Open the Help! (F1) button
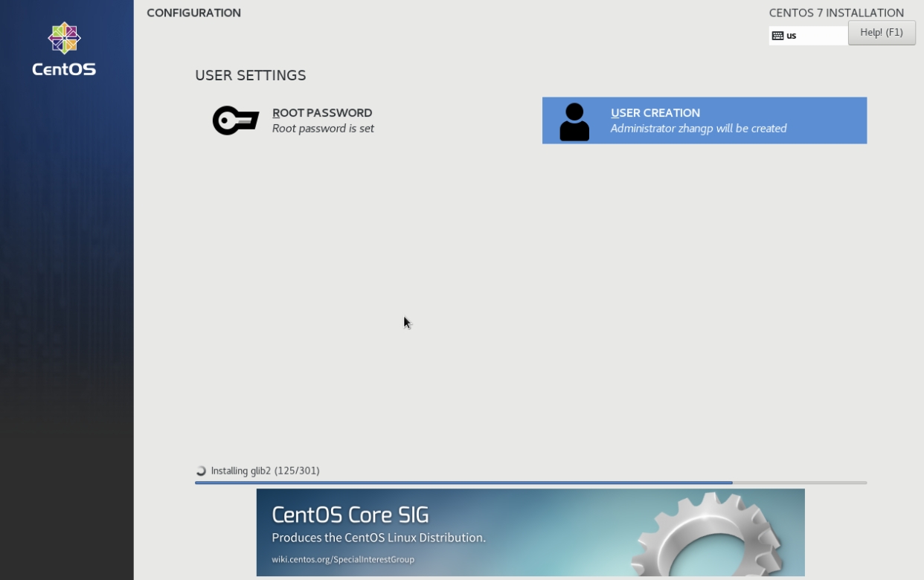The image size is (924, 580). (882, 33)
